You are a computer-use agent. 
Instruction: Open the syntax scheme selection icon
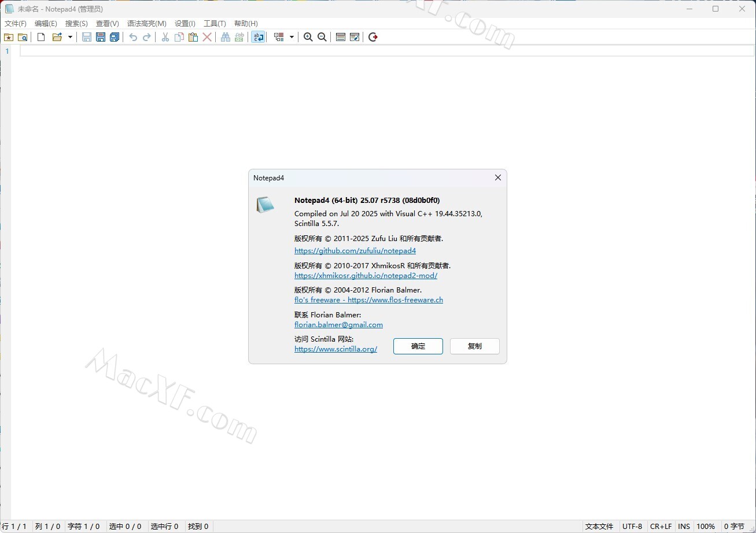click(x=341, y=37)
